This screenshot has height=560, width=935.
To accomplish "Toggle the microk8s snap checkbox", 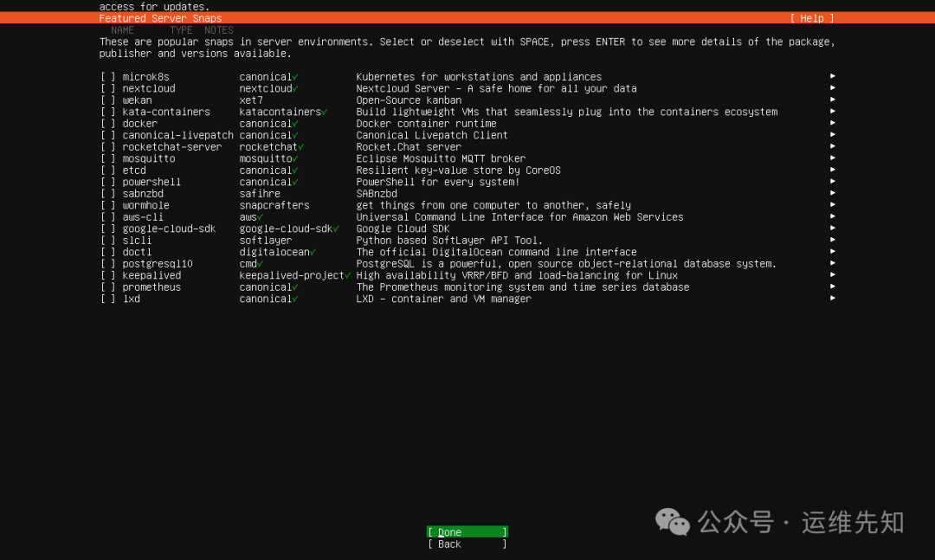I will [x=108, y=77].
